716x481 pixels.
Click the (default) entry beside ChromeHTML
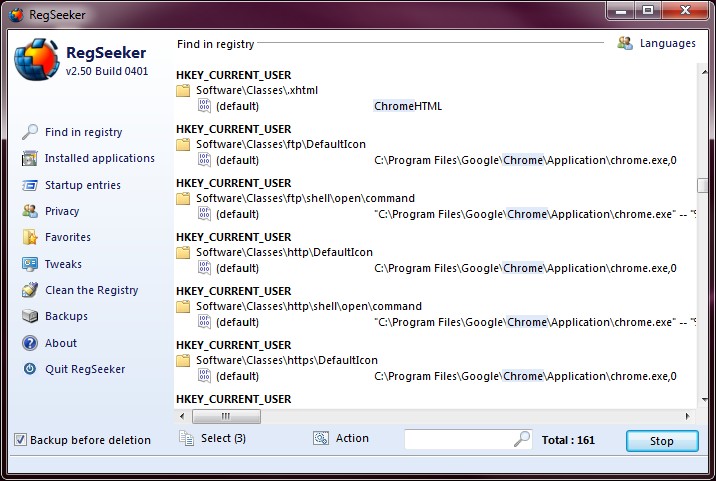(237, 106)
